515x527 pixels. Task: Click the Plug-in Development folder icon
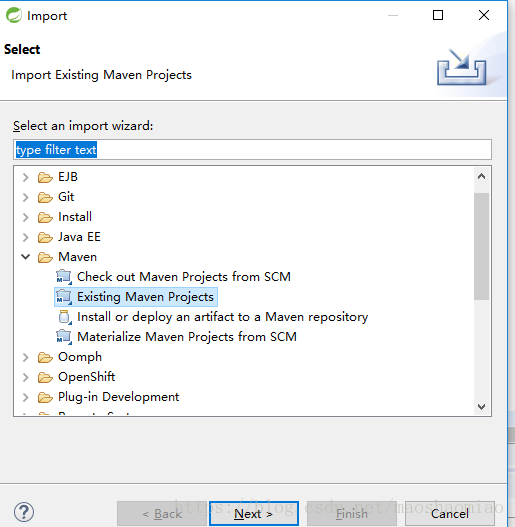(x=45, y=397)
